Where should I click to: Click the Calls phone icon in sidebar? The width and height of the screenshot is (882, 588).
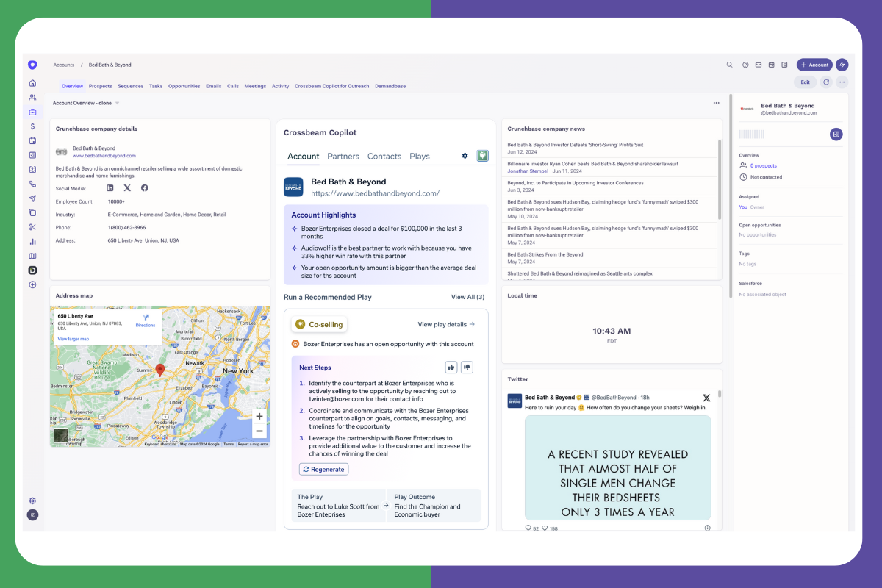point(32,184)
